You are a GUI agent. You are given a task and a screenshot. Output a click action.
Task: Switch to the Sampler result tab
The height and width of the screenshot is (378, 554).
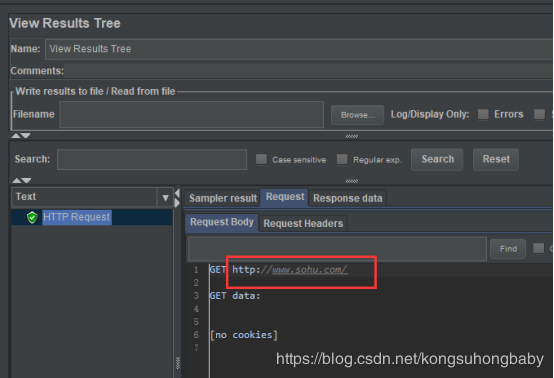point(223,198)
